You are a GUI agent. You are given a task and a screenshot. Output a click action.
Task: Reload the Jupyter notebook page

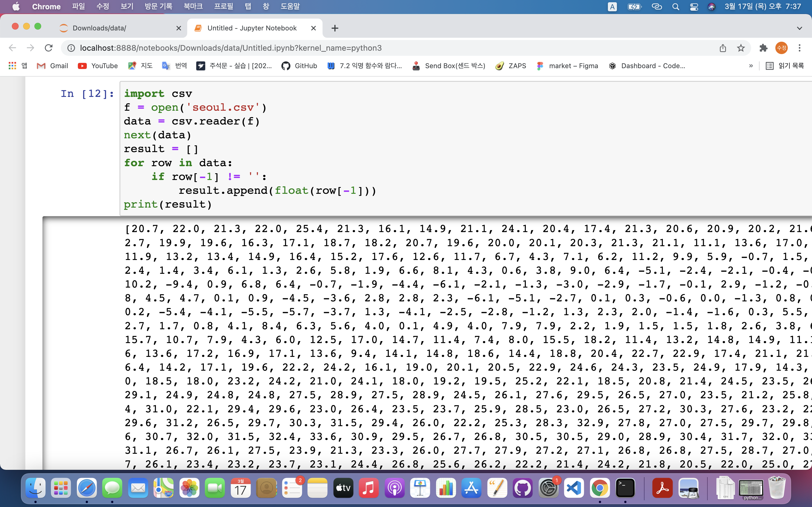[49, 48]
